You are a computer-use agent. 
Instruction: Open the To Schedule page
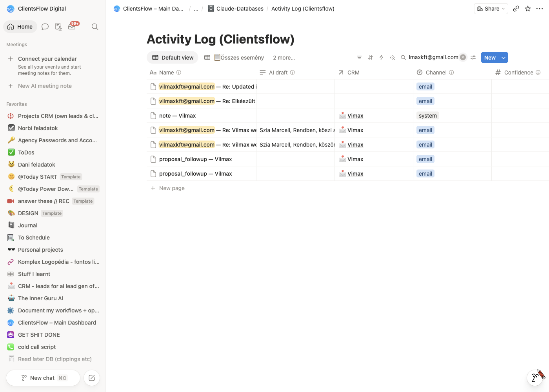(x=53, y=238)
